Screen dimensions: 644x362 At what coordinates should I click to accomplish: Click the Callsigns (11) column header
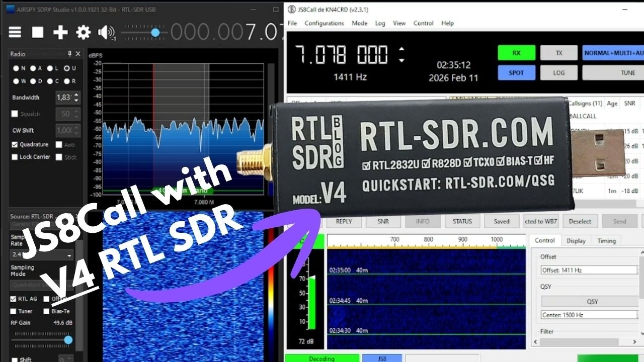(x=585, y=103)
